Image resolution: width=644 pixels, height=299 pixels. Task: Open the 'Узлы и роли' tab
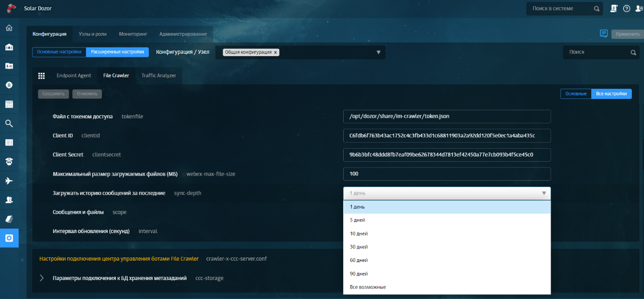(92, 34)
